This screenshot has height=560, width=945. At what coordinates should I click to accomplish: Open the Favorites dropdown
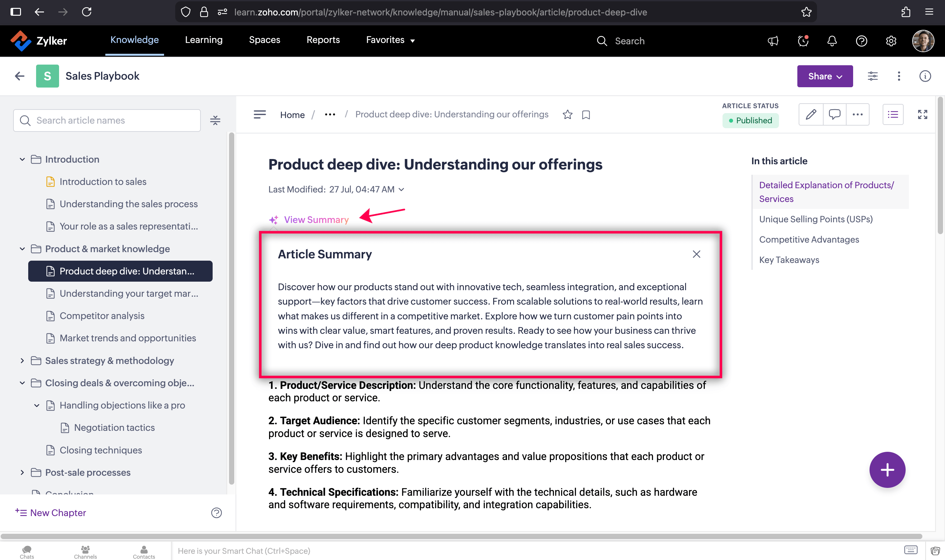point(390,40)
